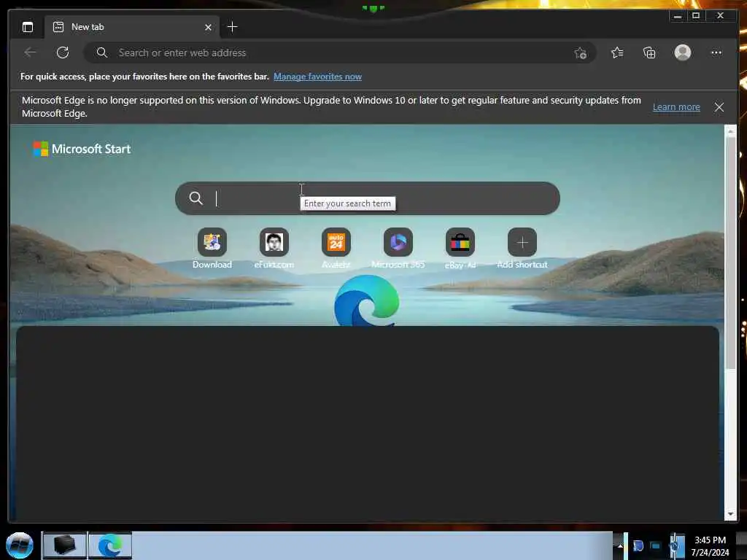This screenshot has height=560, width=747.
Task: Open the Favorites list icon
Action: pyautogui.click(x=617, y=52)
